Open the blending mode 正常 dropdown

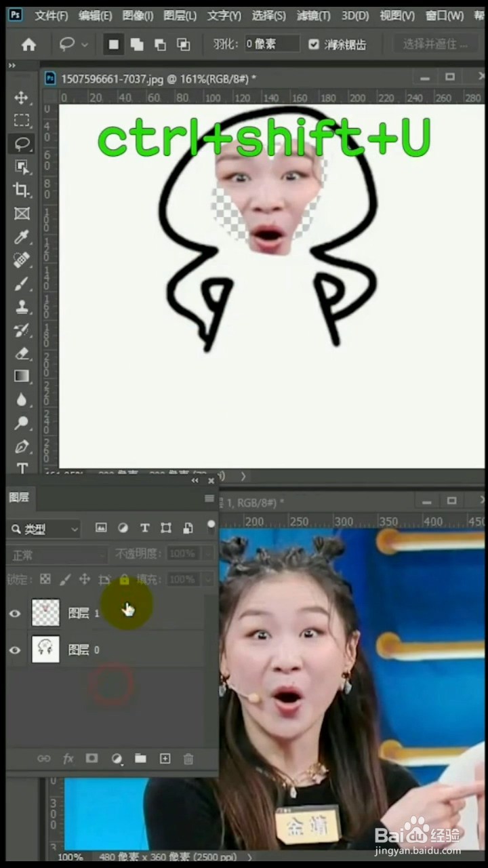click(58, 555)
